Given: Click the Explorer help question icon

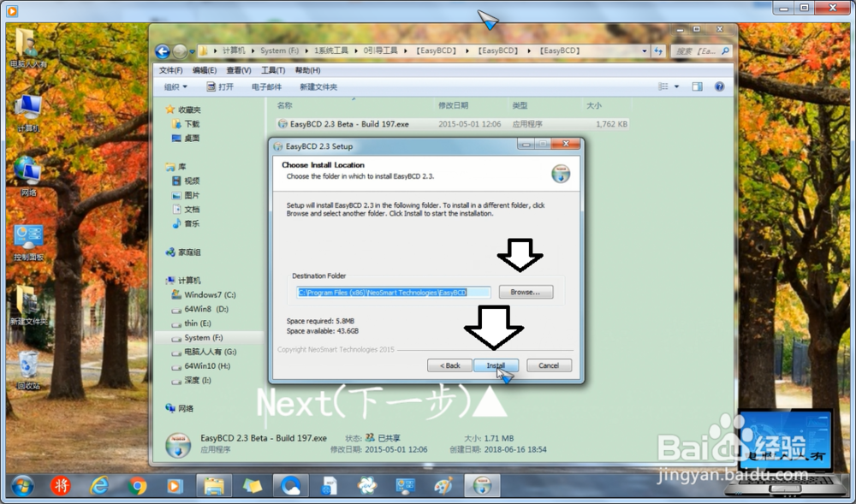Looking at the screenshot, I should click(720, 86).
